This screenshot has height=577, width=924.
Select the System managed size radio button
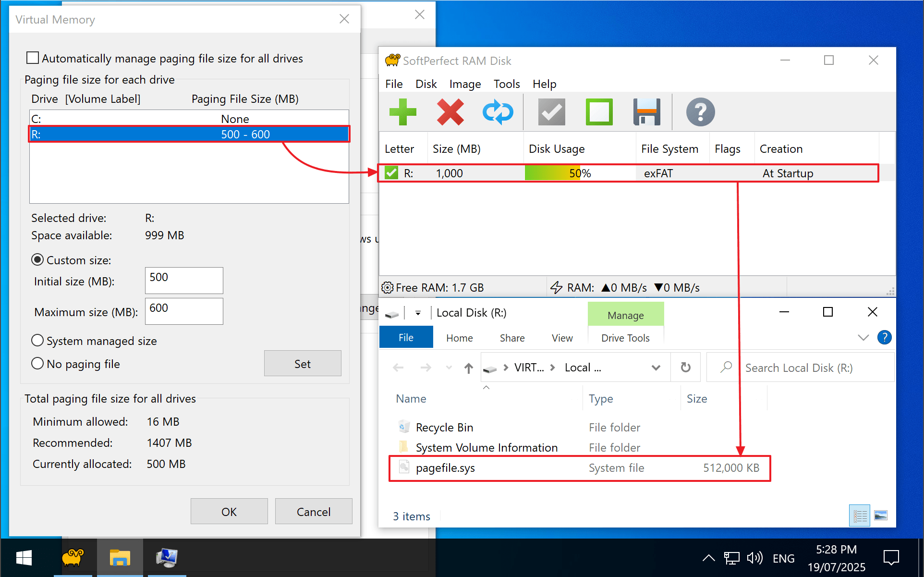click(x=37, y=340)
